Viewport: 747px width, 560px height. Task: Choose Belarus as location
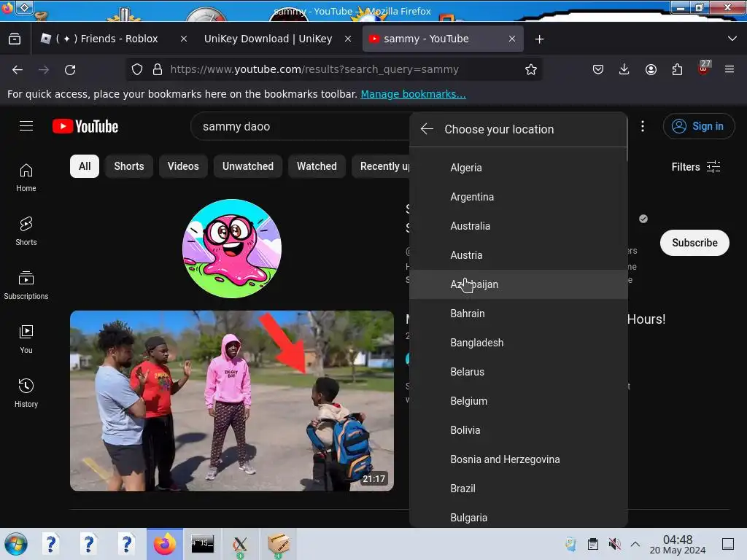point(519,372)
